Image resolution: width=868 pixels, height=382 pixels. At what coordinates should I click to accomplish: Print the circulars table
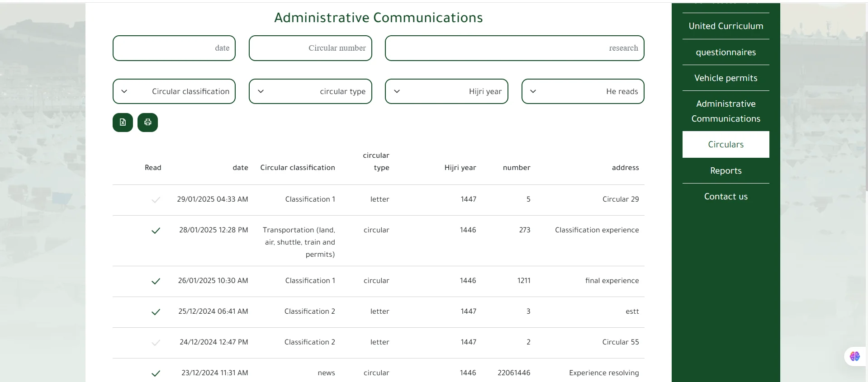(147, 123)
